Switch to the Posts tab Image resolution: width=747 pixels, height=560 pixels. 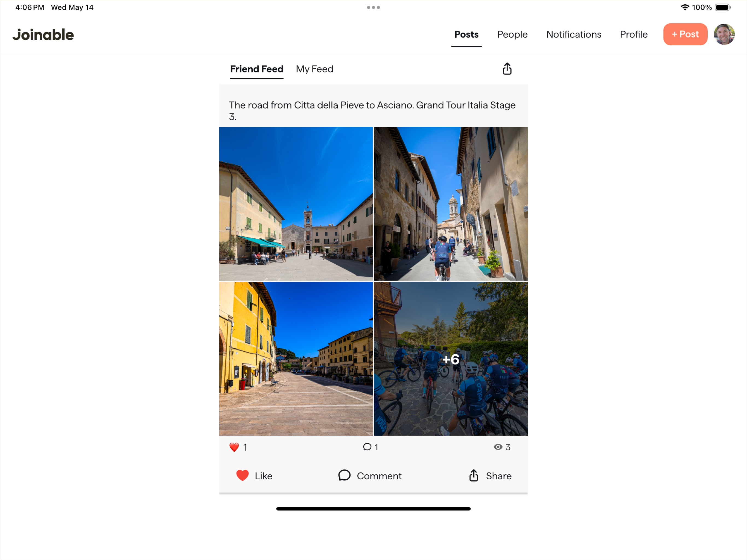466,34
